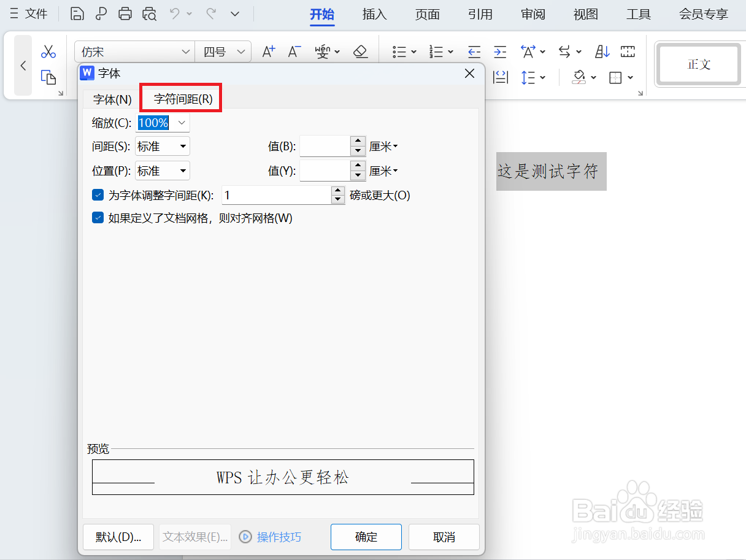Click the Increase Font Size icon
This screenshot has height=560, width=746.
tap(268, 52)
